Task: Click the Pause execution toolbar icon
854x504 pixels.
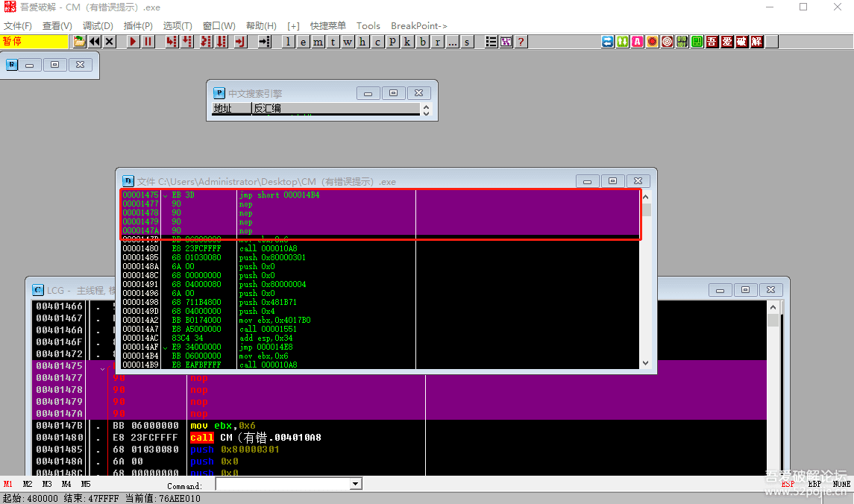Action: click(148, 42)
